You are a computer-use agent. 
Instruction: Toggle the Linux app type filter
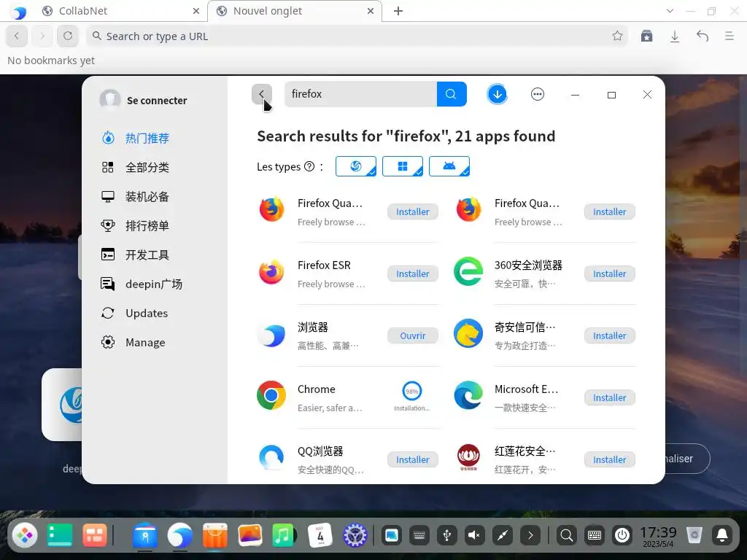coord(356,166)
